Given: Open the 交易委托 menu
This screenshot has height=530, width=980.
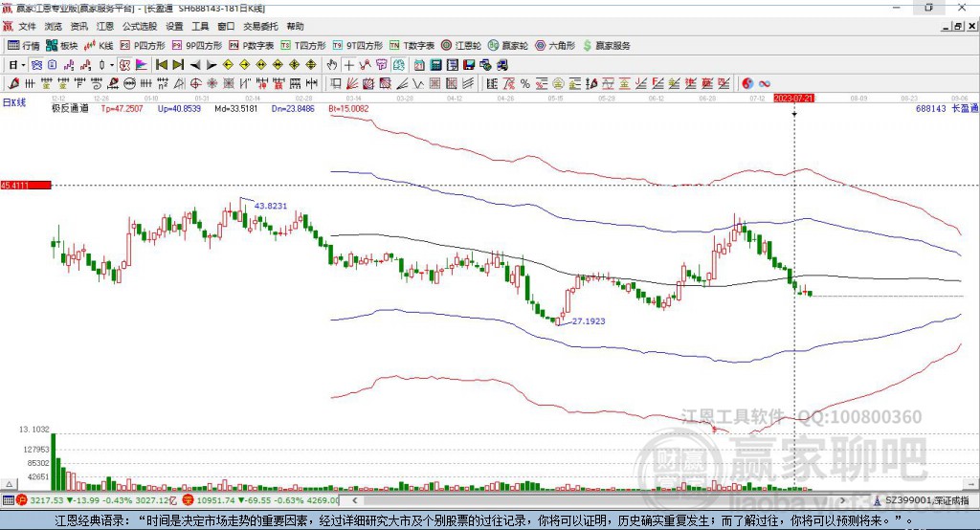Looking at the screenshot, I should click(x=260, y=26).
